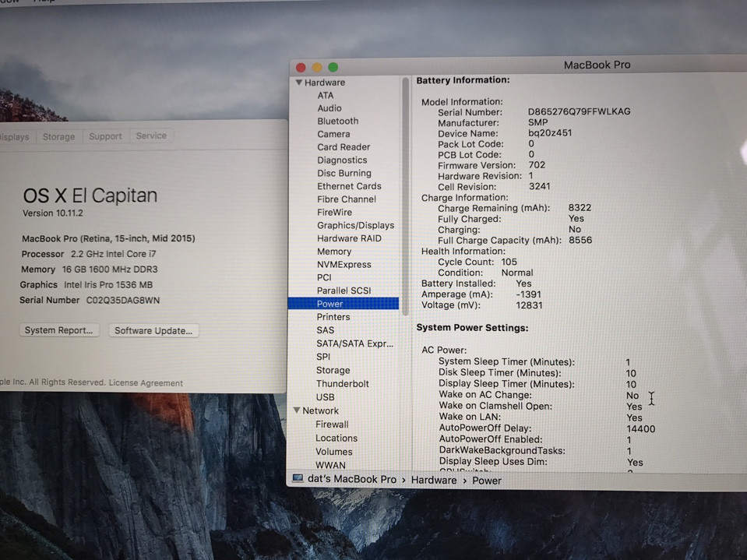Select Camera in the sidebar
The image size is (747, 560).
click(x=333, y=134)
